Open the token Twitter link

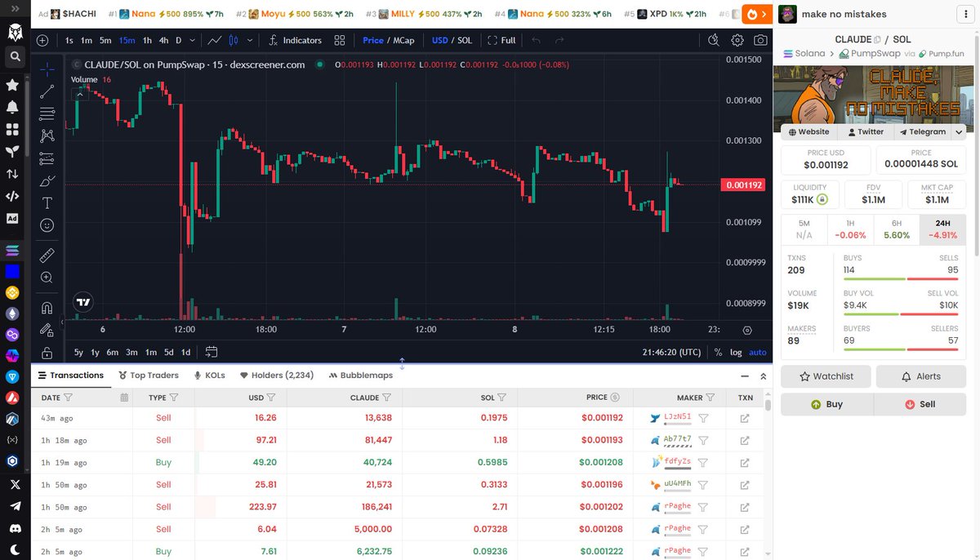[866, 131]
